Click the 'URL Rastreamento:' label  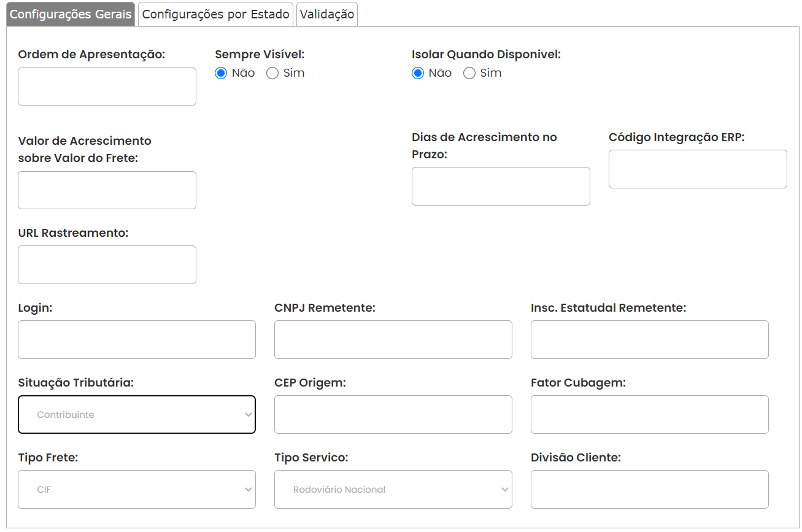coord(73,233)
